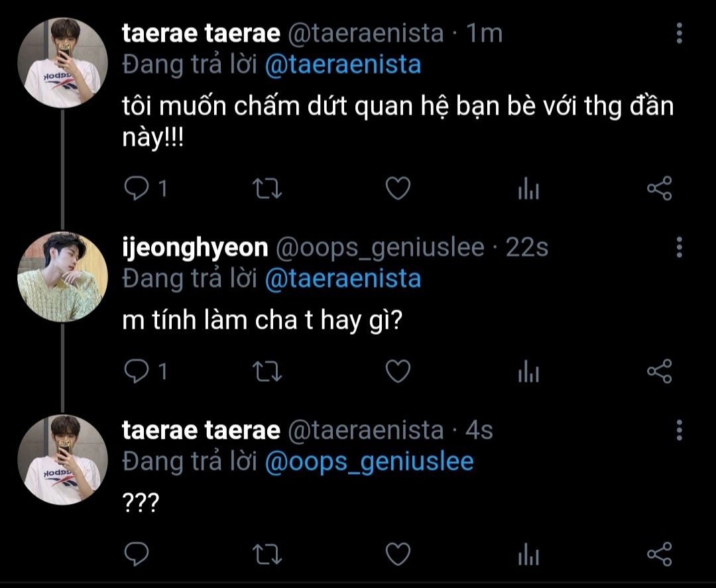
Task: Open the ijeonghyeon display name profile
Action: click(x=196, y=248)
